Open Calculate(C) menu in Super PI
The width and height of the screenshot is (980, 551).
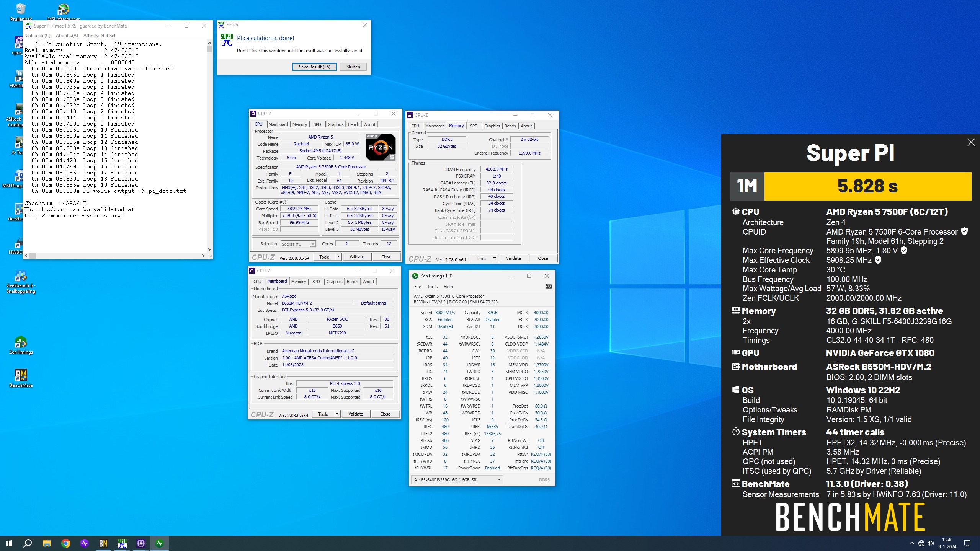[x=38, y=36]
